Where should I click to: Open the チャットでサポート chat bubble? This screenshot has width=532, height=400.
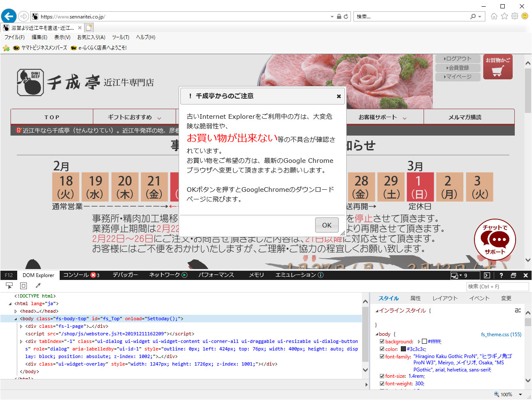(x=495, y=240)
